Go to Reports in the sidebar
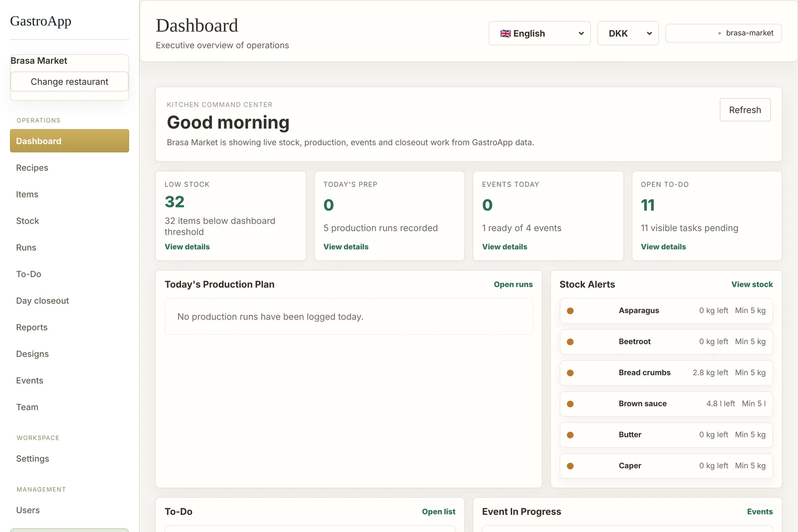The width and height of the screenshot is (798, 532). point(69,327)
